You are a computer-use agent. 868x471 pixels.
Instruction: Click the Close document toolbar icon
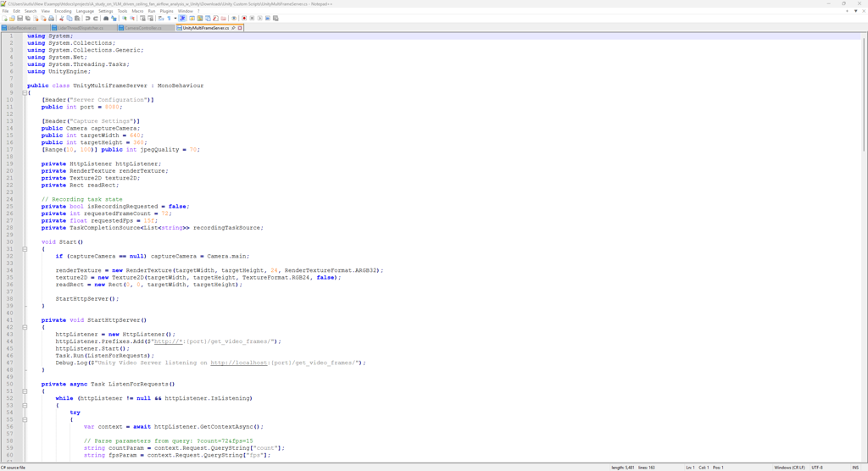[x=36, y=19]
